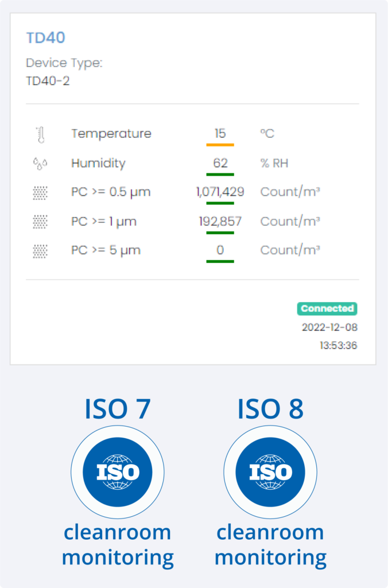The image size is (388, 588).
Task: Click the date 2022-12-08
Action: (x=329, y=327)
